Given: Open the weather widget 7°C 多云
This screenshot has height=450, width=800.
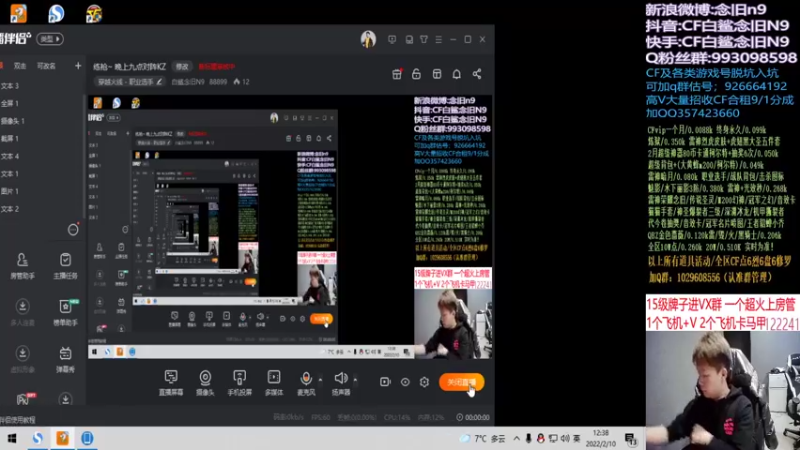Looking at the screenshot, I should click(482, 438).
